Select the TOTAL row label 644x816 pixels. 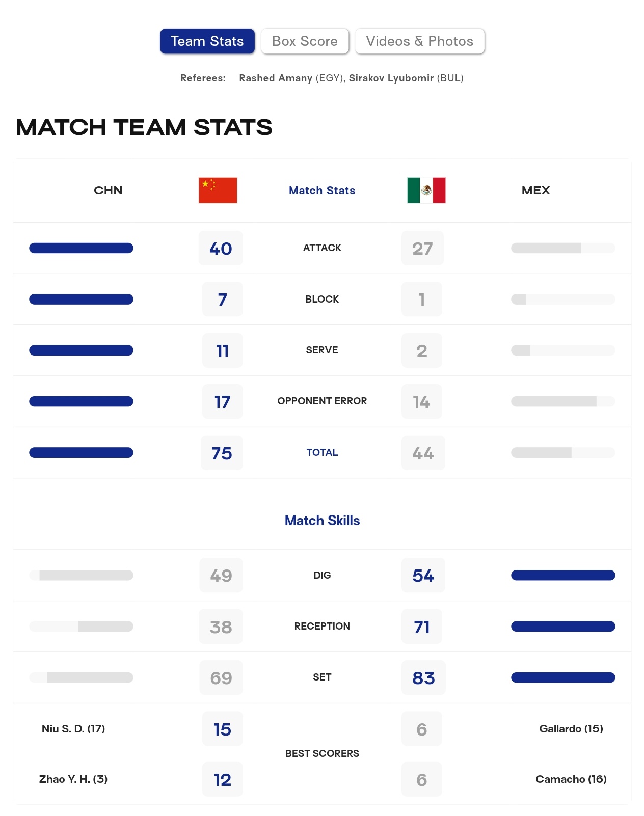point(322,452)
